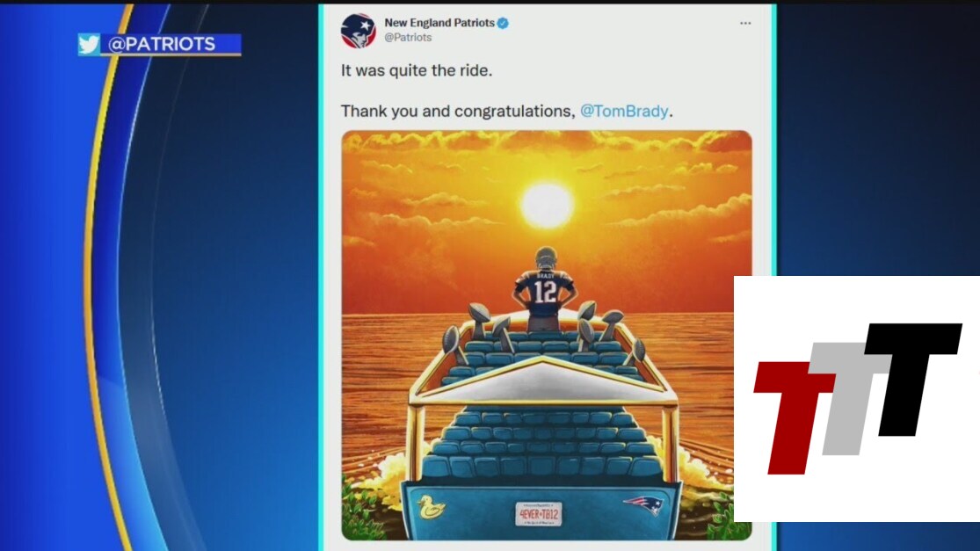Click the "It was quite the ride" text
The width and height of the screenshot is (980, 551).
tap(417, 70)
